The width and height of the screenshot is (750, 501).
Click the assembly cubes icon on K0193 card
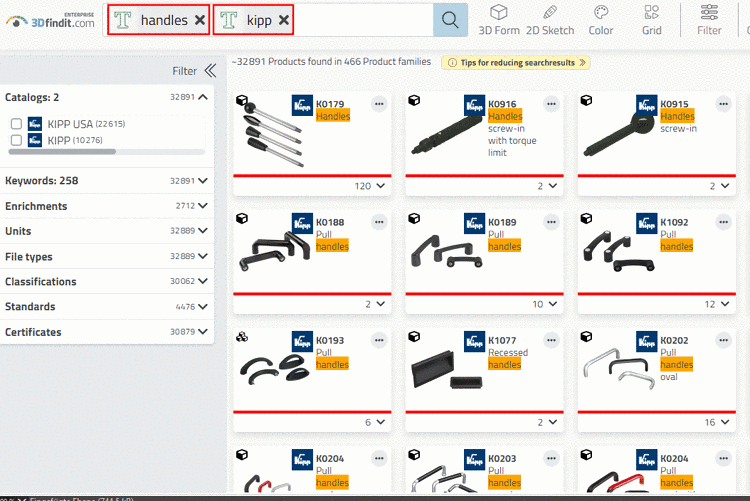pos(242,337)
